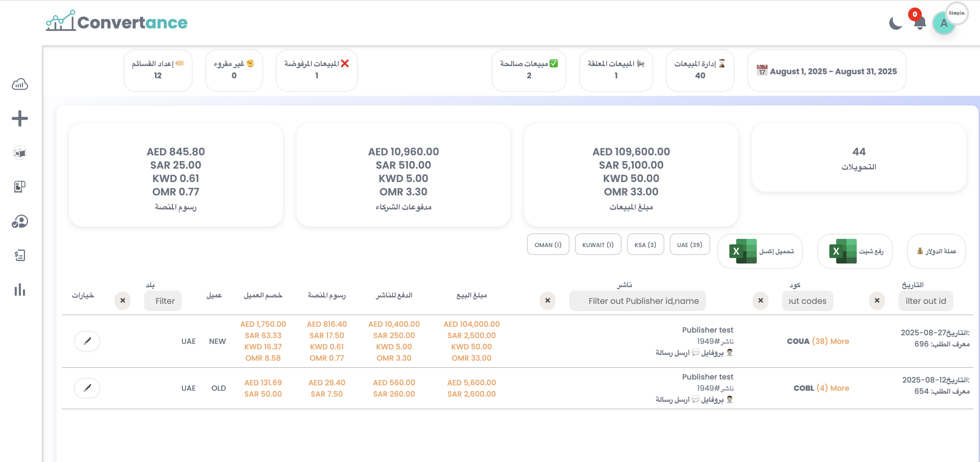
Task: Open the receipt sidebar icon
Action: 20,187
